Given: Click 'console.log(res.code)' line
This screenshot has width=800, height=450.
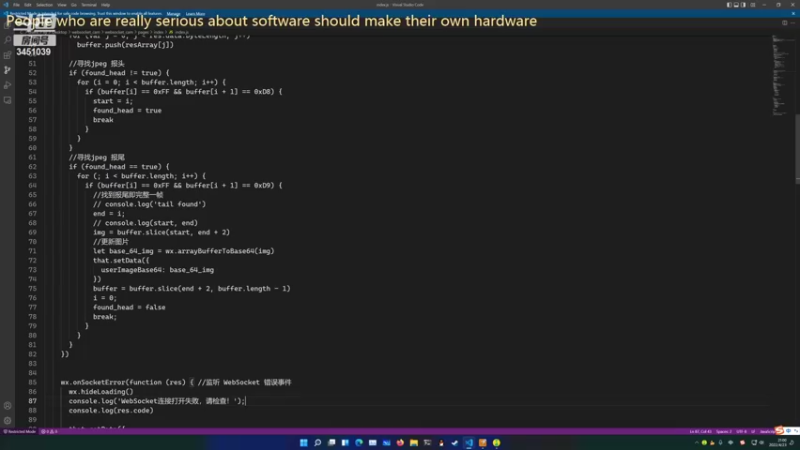Looking at the screenshot, I should click(x=111, y=411).
